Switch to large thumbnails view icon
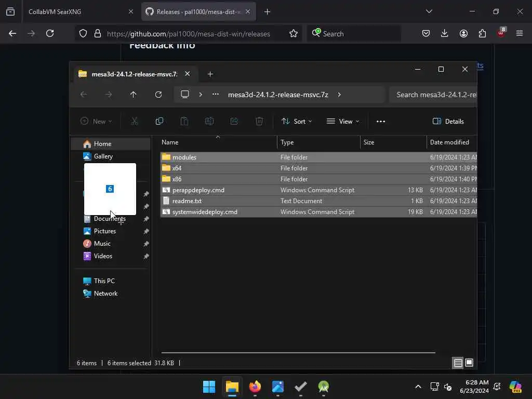532x399 pixels. 469,363
